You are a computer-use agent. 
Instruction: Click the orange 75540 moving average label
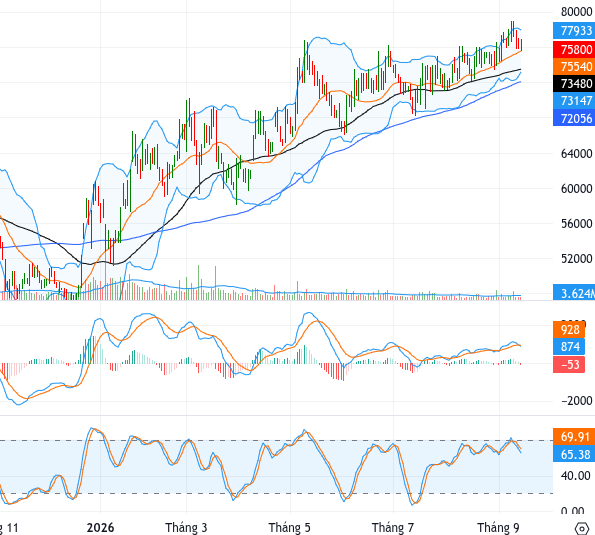(574, 67)
